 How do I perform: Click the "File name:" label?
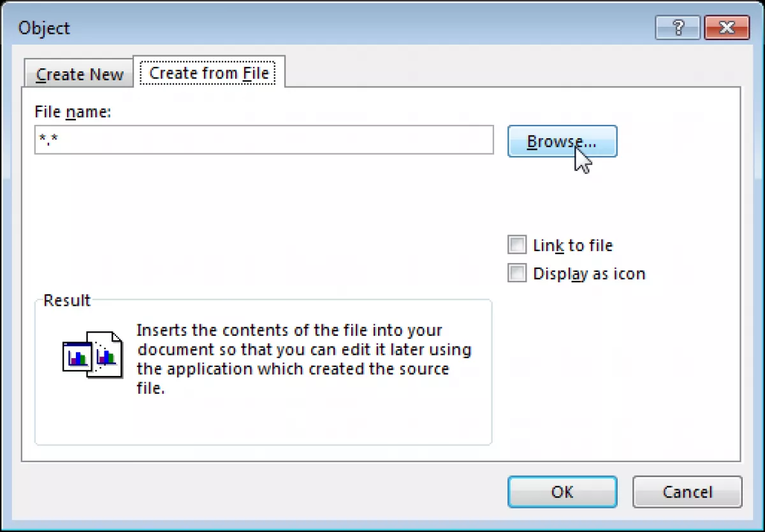[x=73, y=112]
